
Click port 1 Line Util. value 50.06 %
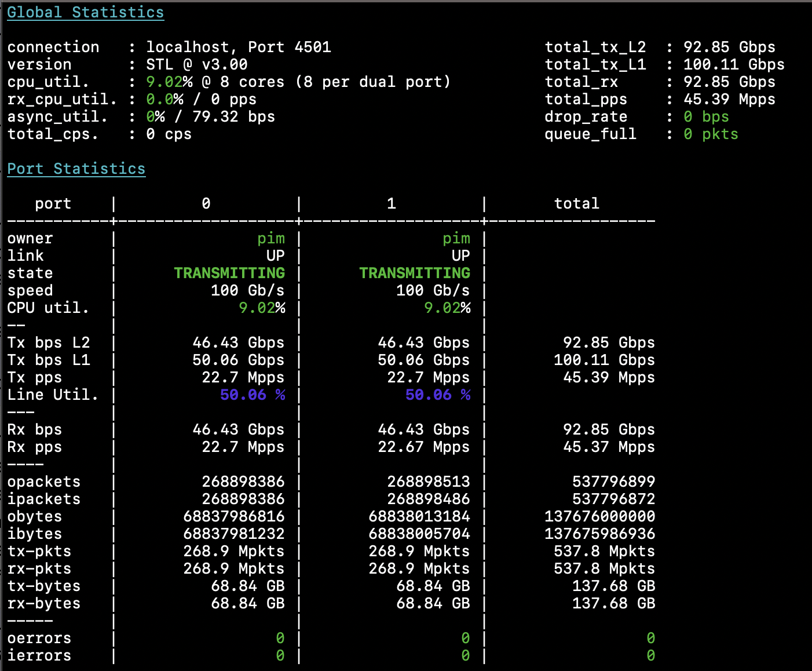pyautogui.click(x=437, y=395)
